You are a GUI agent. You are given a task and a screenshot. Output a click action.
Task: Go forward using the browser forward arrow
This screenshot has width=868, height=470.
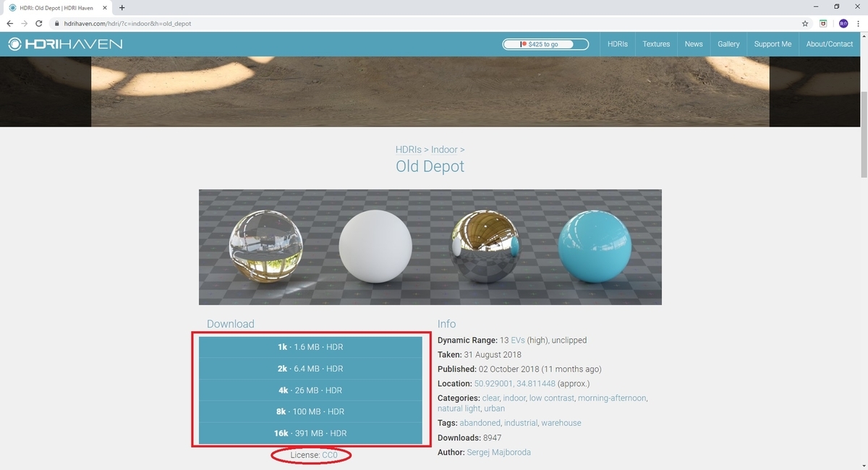25,23
